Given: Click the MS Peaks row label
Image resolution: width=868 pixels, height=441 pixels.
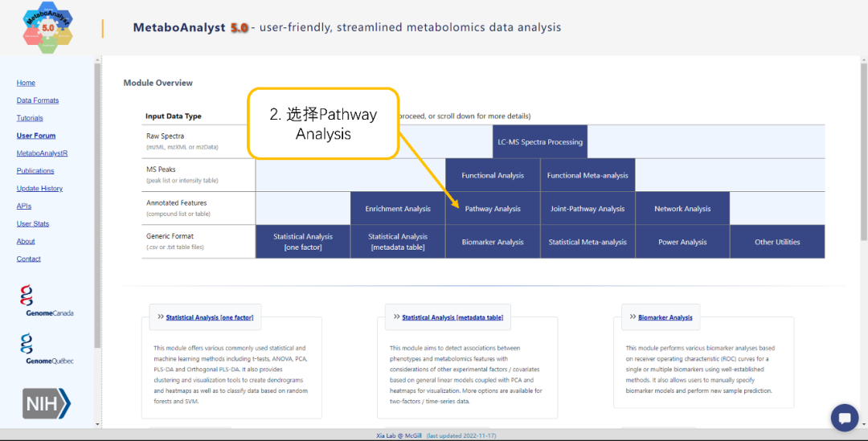Looking at the screenshot, I should point(161,169).
